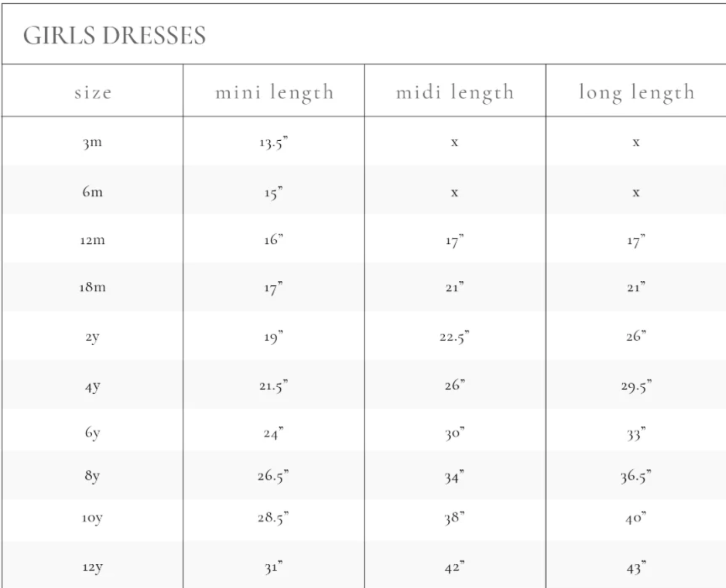Screen dimensions: 726x588
Task: Select the size column header
Action: [x=93, y=93]
